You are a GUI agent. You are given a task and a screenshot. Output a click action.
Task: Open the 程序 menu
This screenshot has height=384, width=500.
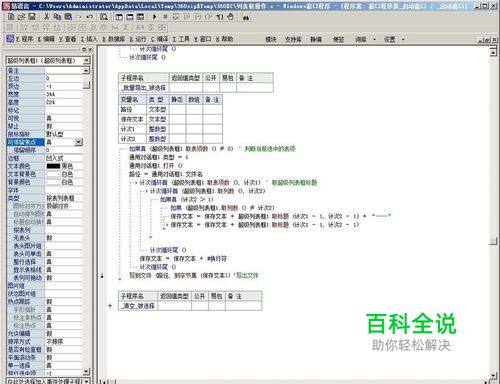click(x=24, y=39)
